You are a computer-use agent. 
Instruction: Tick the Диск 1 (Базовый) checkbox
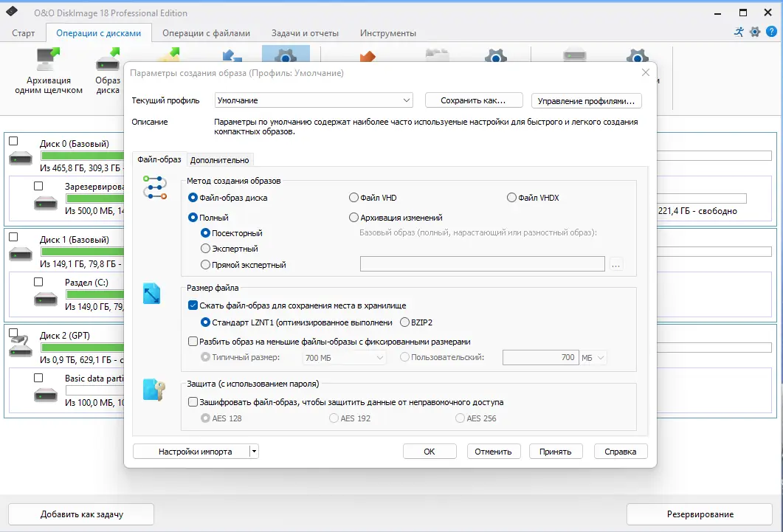coord(13,237)
